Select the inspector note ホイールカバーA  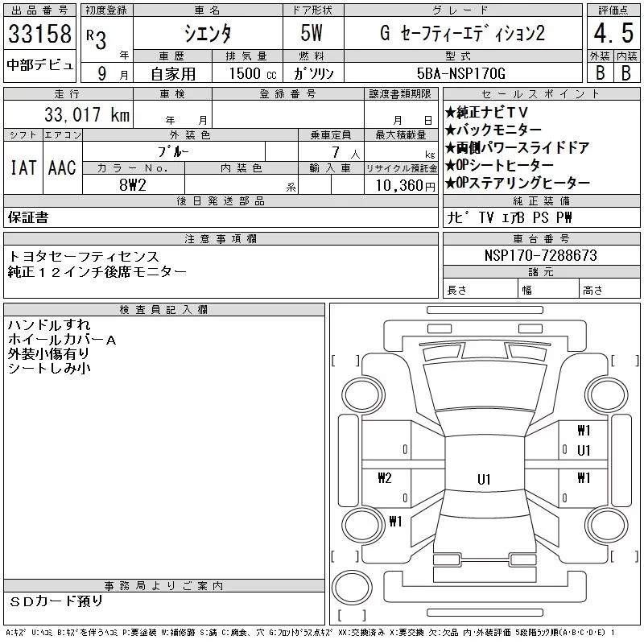pos(62,340)
